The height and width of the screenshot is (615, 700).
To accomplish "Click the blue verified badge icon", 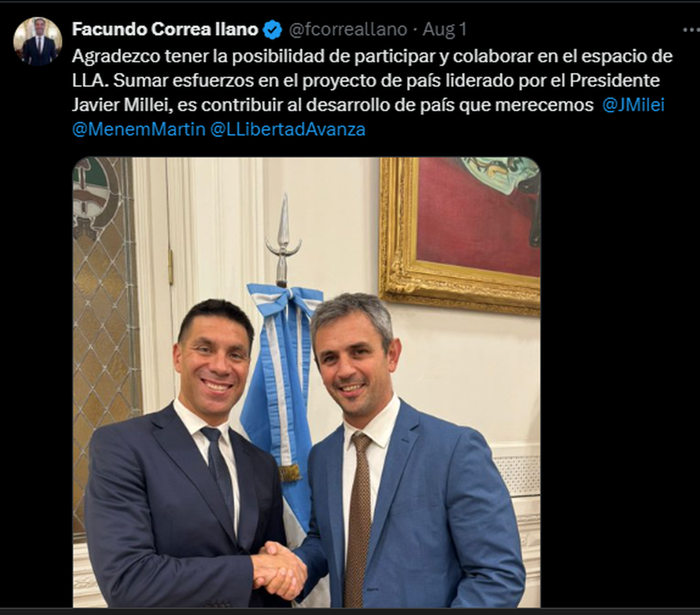I will tap(272, 29).
